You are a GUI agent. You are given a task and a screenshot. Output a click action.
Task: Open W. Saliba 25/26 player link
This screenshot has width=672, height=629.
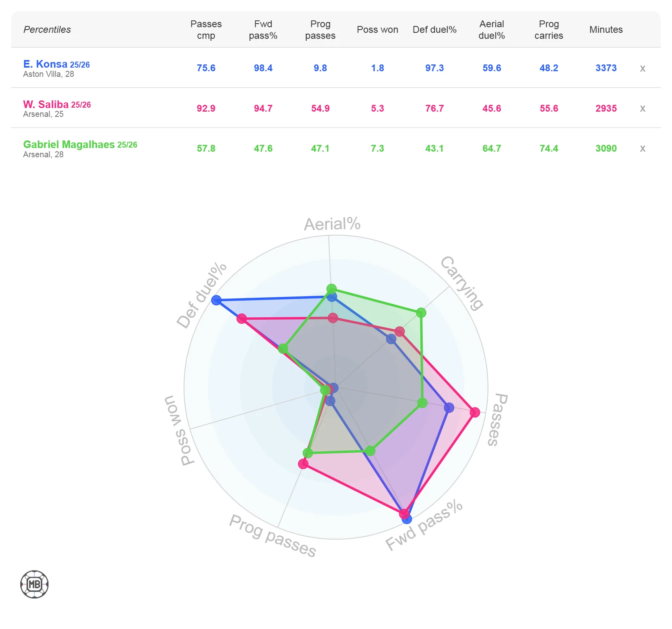coord(57,104)
